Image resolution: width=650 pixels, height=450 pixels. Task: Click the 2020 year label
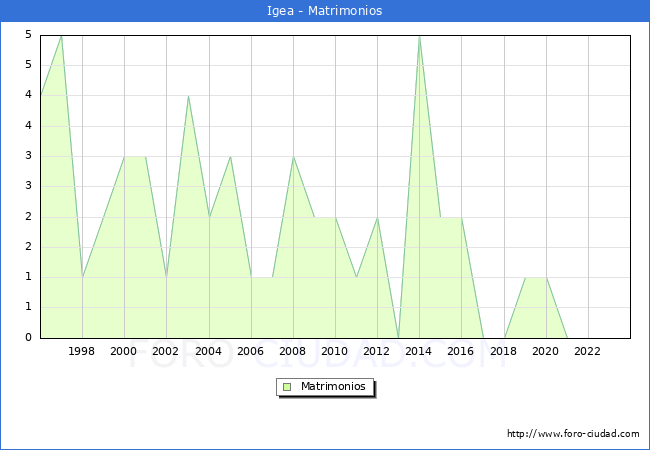pyautogui.click(x=545, y=351)
